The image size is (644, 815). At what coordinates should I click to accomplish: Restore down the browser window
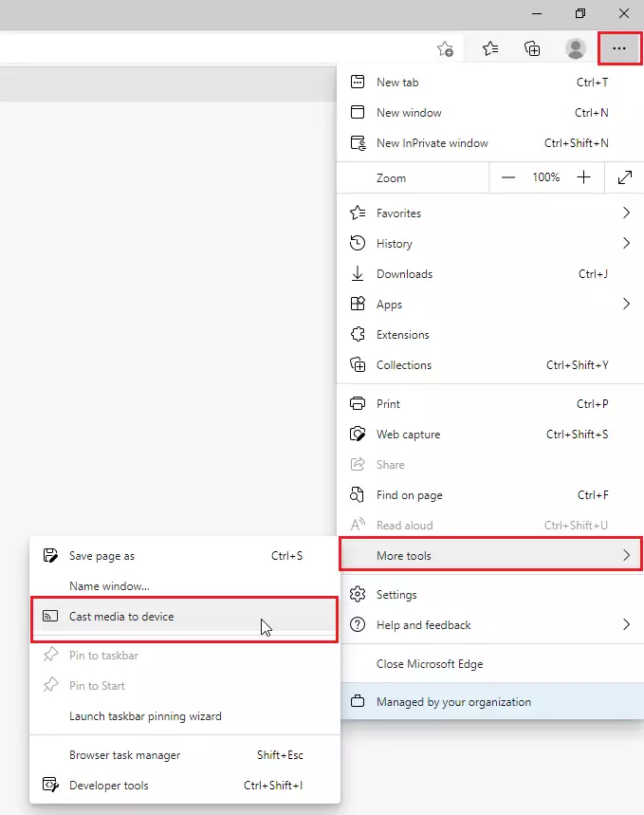pyautogui.click(x=580, y=13)
